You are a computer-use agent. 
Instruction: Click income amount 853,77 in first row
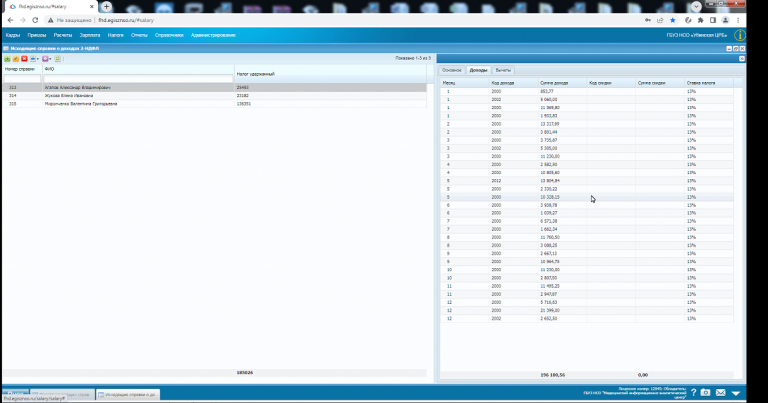[x=547, y=92]
